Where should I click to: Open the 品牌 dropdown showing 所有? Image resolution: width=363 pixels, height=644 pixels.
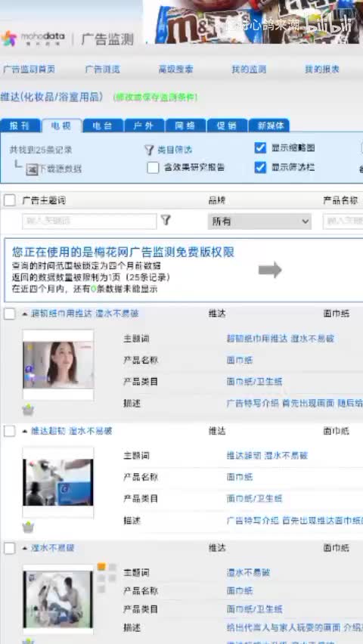pos(259,221)
